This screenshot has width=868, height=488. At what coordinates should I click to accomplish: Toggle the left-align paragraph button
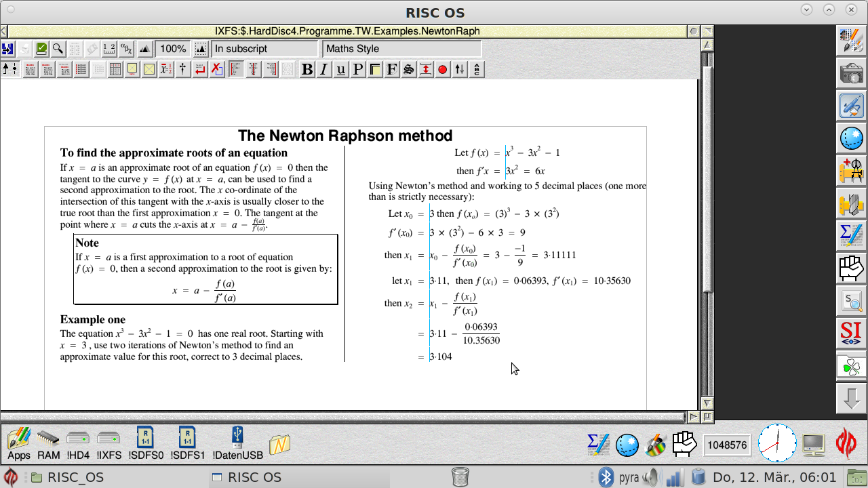point(236,69)
